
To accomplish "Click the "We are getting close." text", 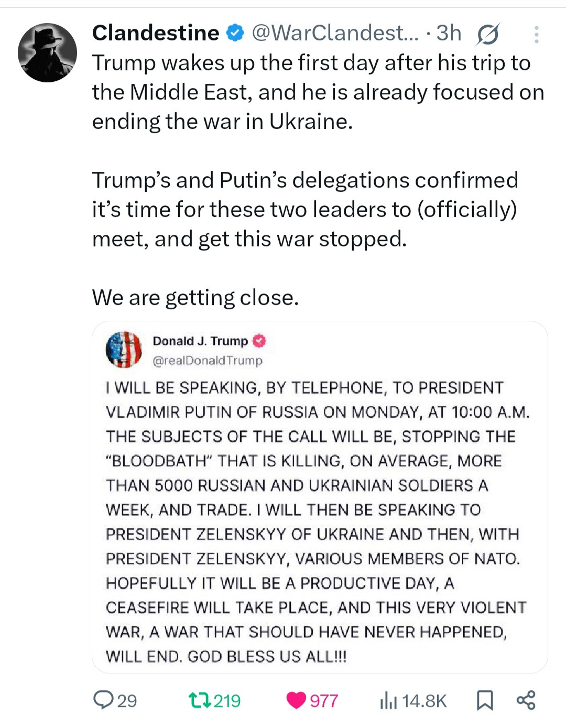I will click(195, 298).
